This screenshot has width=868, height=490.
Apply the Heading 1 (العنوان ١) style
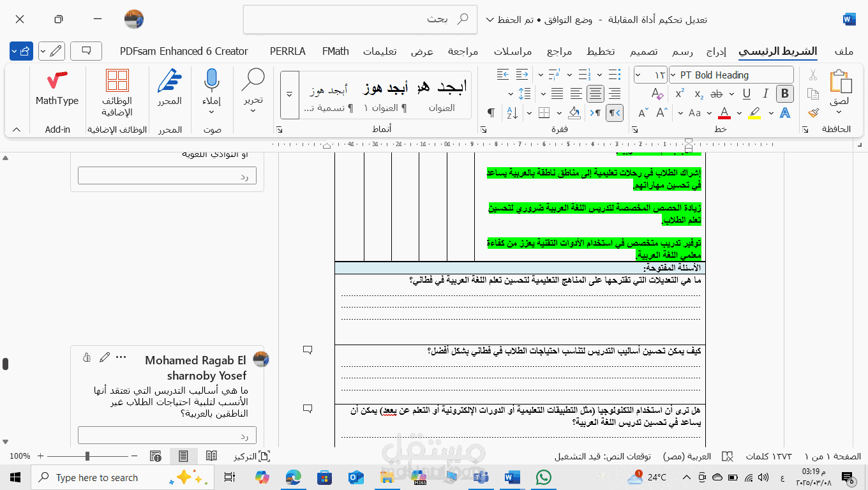pos(385,94)
